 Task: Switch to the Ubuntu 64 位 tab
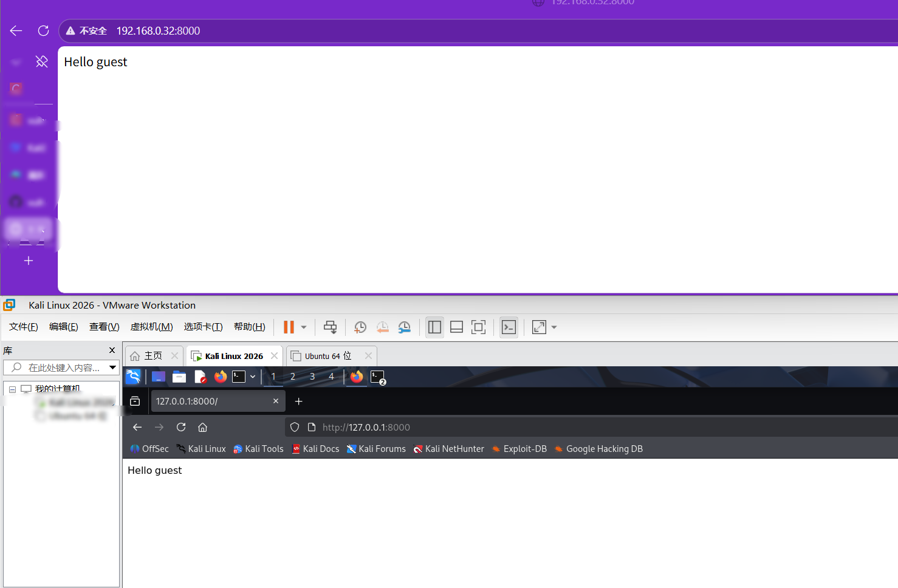(327, 356)
